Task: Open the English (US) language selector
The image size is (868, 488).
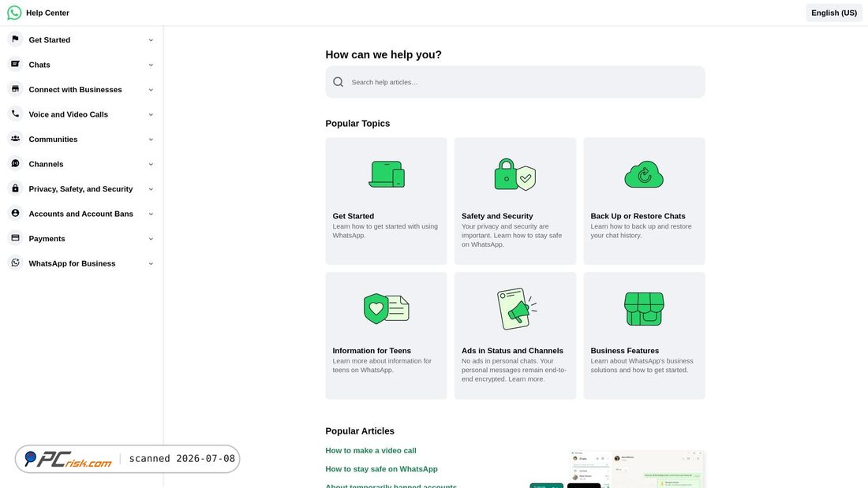Action: (834, 13)
